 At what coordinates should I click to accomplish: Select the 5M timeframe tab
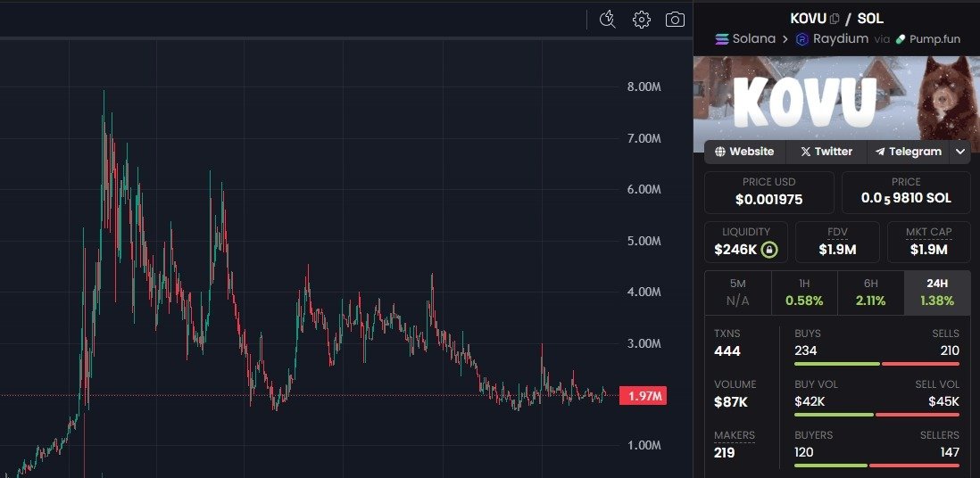tap(737, 293)
